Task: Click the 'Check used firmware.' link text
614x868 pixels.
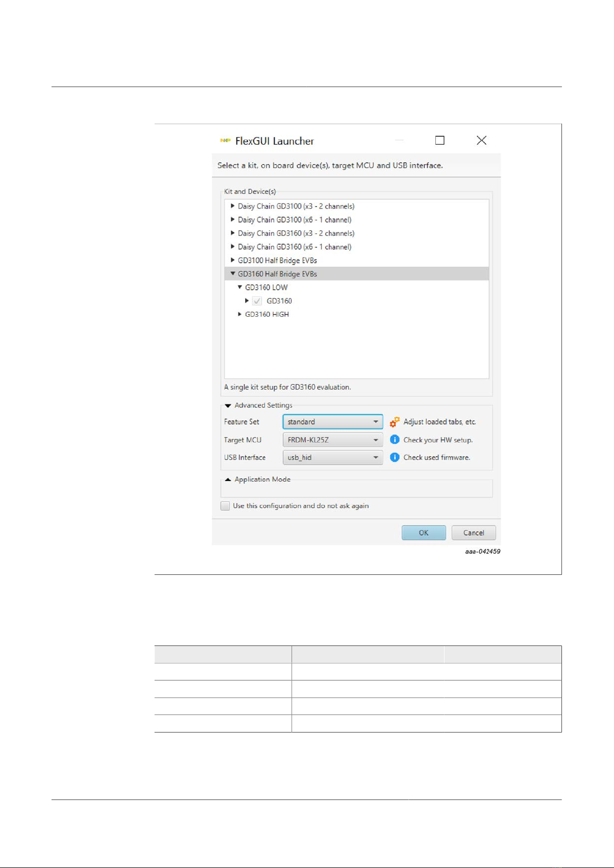Action: coord(437,457)
